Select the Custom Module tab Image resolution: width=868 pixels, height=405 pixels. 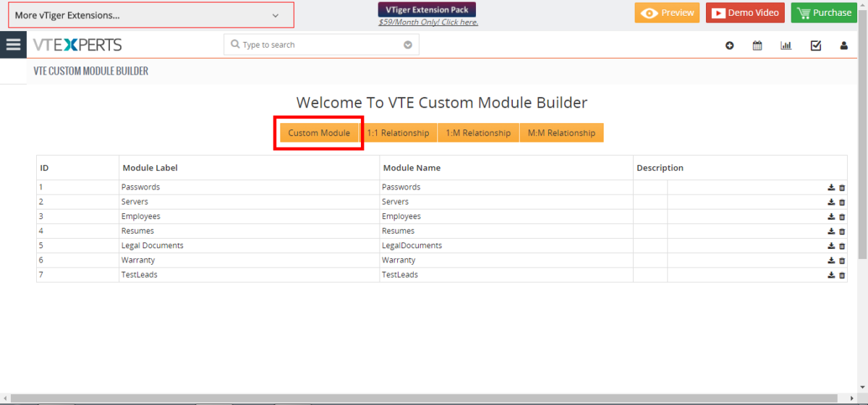[319, 133]
